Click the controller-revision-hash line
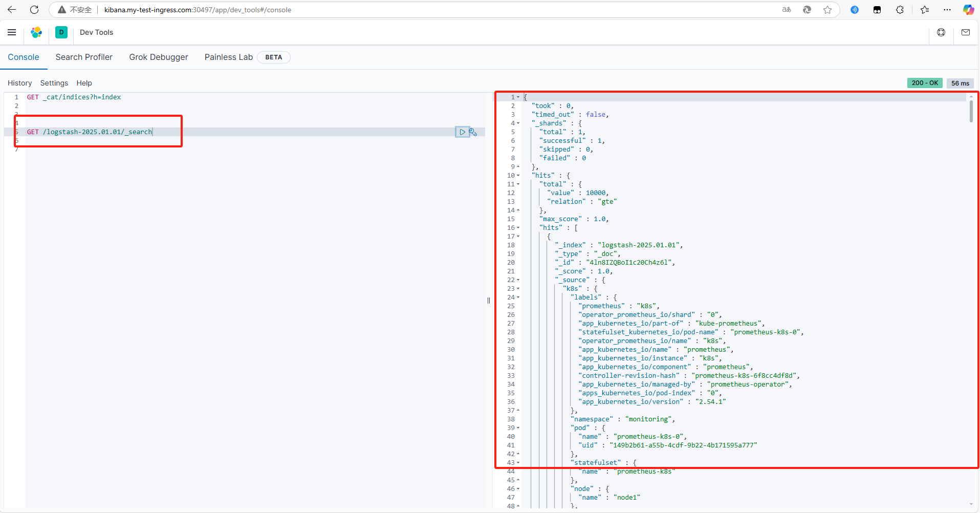 click(689, 376)
